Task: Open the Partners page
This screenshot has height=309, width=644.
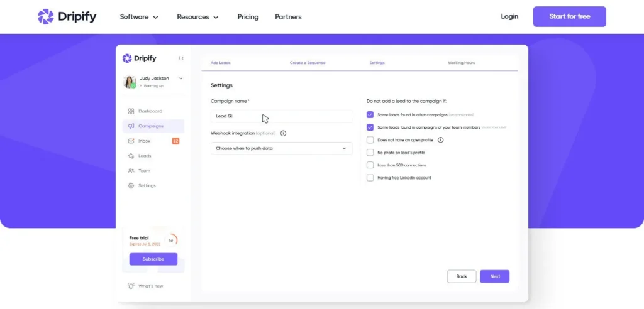Action: (288, 17)
